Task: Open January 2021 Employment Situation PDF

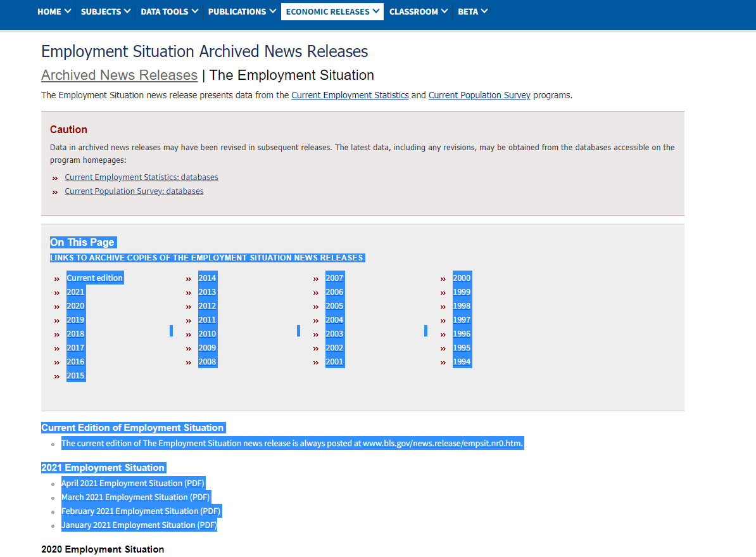Action: (139, 525)
